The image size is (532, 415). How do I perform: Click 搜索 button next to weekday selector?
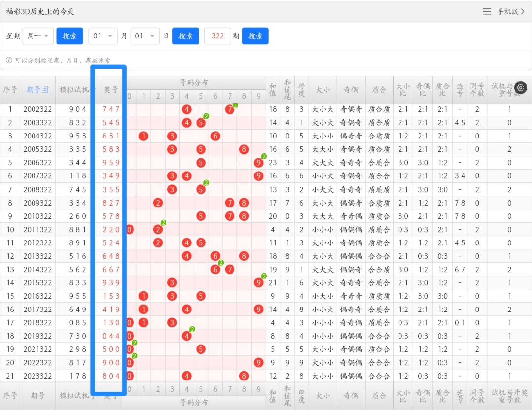click(x=69, y=36)
